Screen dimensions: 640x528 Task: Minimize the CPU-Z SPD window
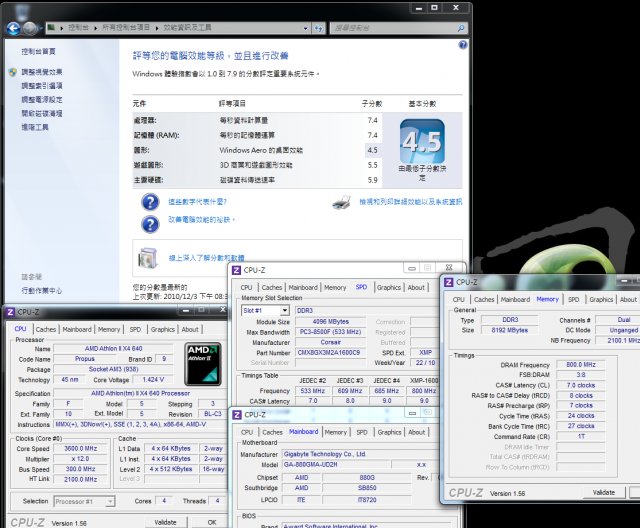pyautogui.click(x=412, y=268)
